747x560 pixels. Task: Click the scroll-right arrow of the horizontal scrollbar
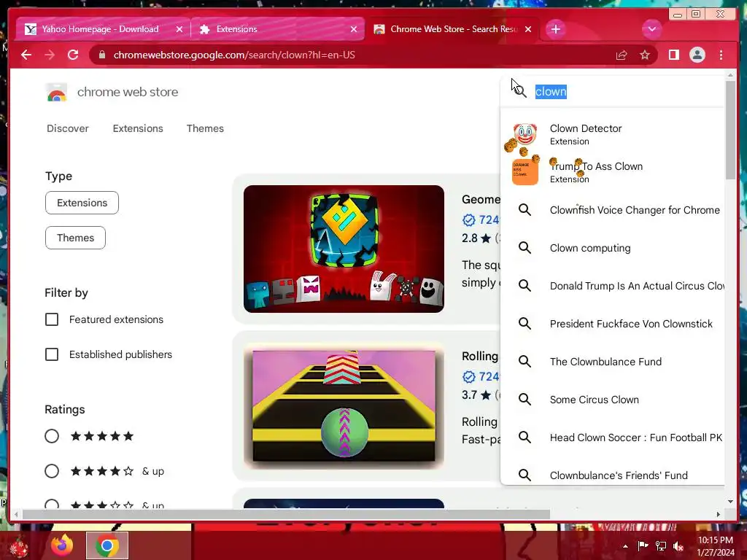[719, 514]
